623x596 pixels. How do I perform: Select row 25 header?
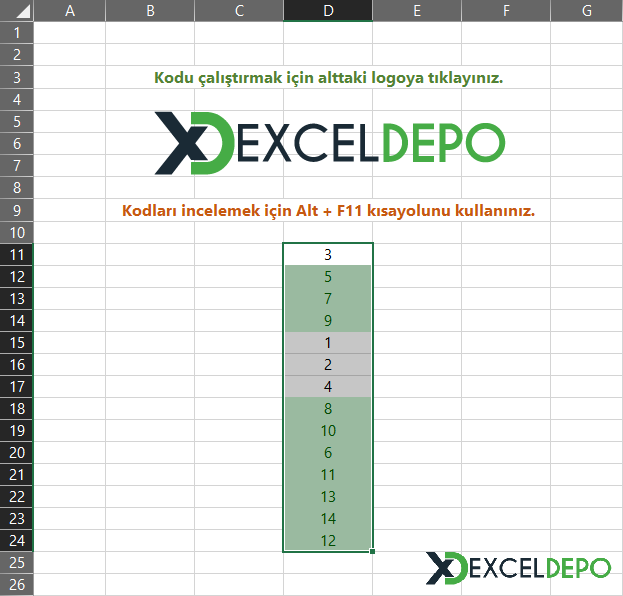coord(17,562)
